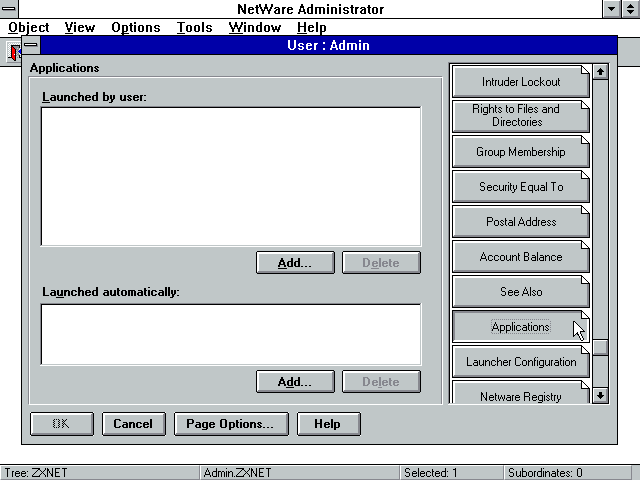Open the Intruder Lockout page
Viewport: 640px width, 480px height.
521,82
